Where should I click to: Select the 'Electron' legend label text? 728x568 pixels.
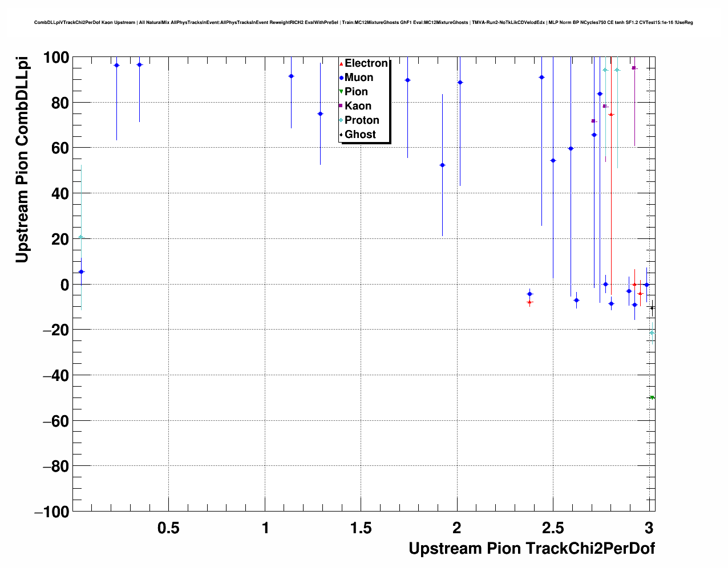[x=366, y=63]
